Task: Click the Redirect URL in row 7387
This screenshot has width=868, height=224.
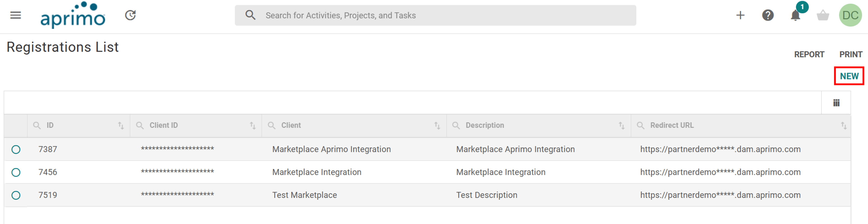Action: 720,149
